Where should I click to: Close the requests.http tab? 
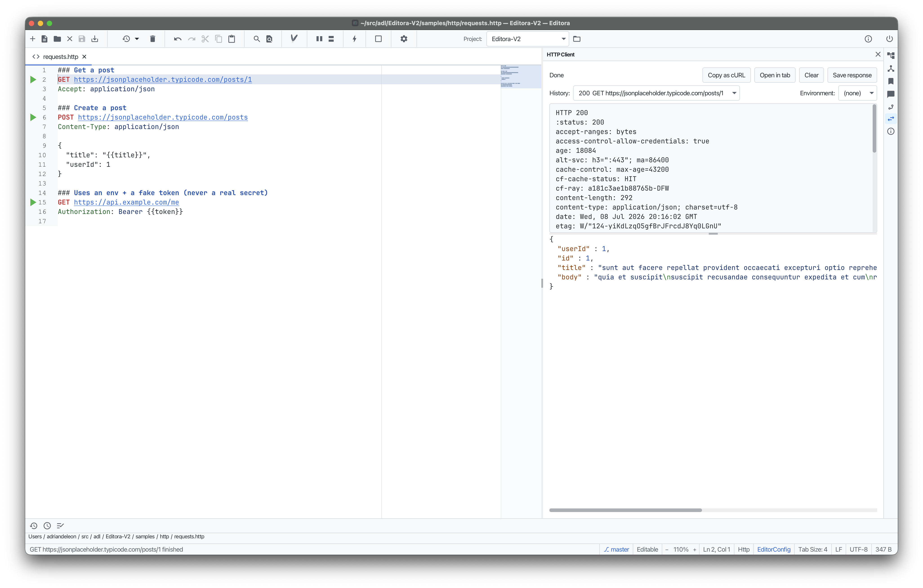84,57
